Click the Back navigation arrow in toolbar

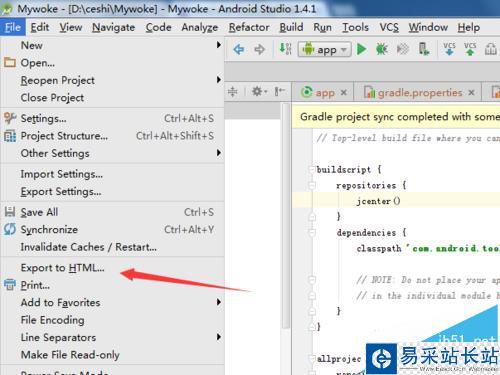point(239,50)
